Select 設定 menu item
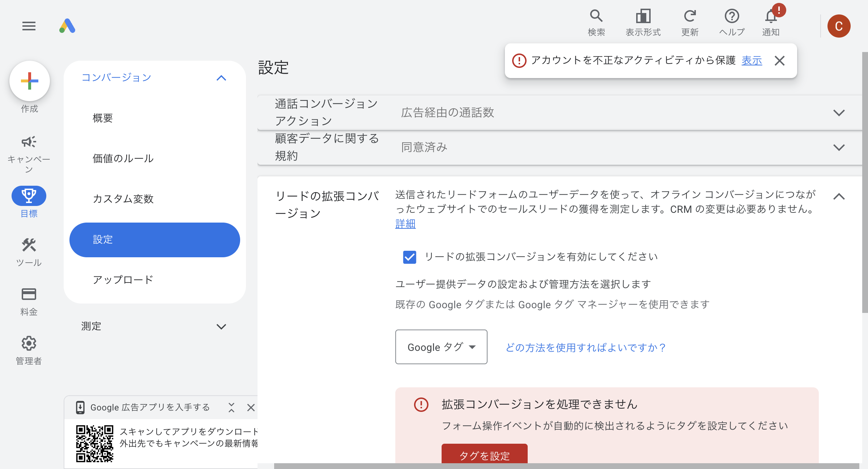 tap(155, 240)
